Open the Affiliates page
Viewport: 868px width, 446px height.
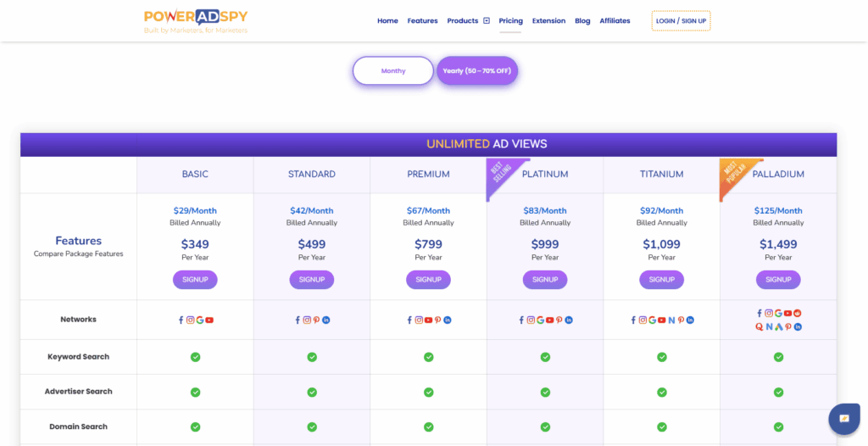tap(615, 21)
